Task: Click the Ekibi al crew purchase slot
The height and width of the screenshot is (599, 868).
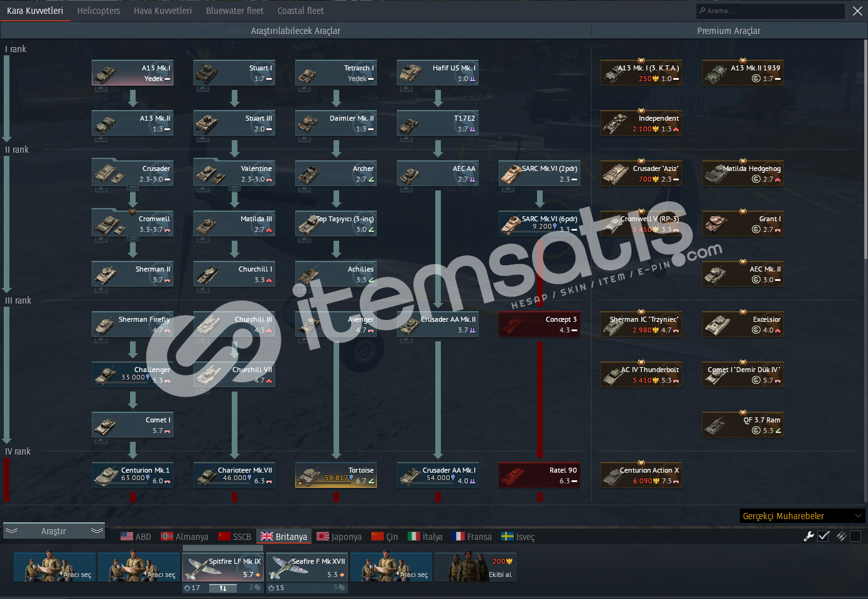Action: (475, 567)
